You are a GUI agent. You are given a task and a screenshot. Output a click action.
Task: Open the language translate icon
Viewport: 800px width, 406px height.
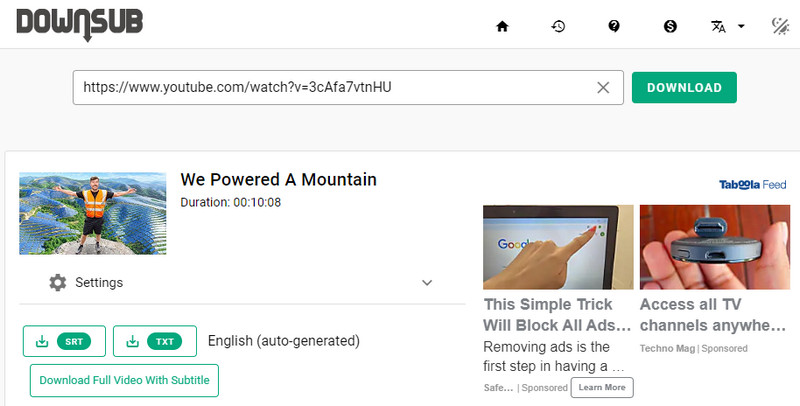718,26
